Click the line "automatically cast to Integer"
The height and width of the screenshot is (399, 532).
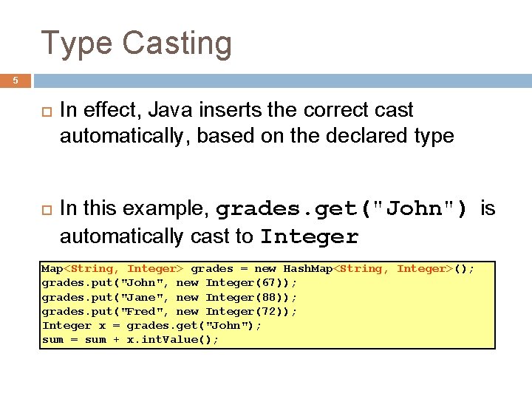[209, 236]
